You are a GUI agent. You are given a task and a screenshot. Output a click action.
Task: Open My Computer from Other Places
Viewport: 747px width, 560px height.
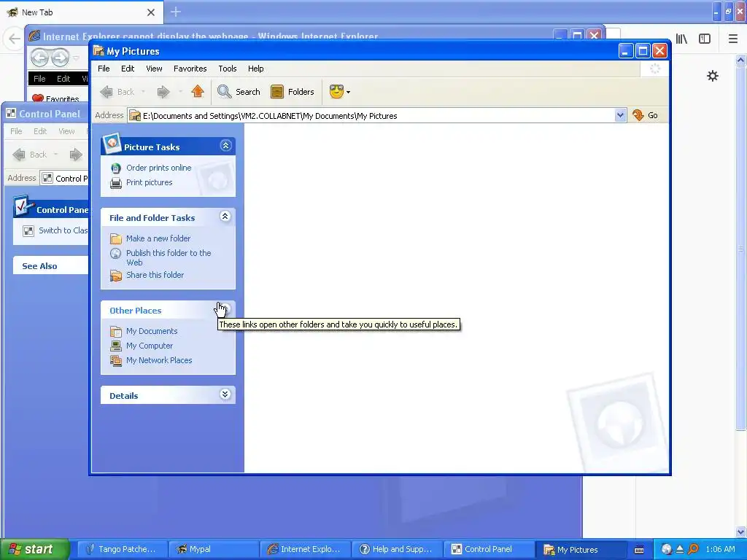point(149,346)
